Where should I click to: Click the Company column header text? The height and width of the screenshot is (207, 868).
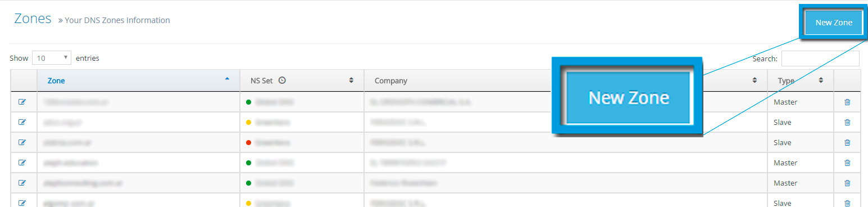[390, 80]
